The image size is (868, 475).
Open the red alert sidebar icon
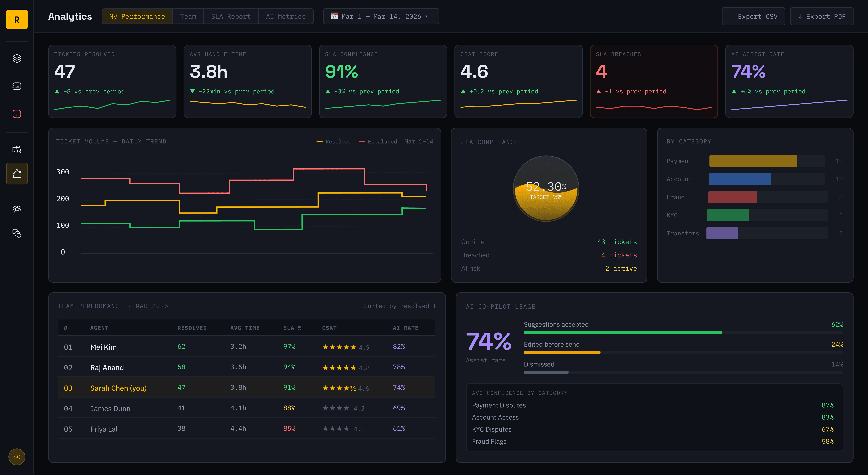click(17, 114)
